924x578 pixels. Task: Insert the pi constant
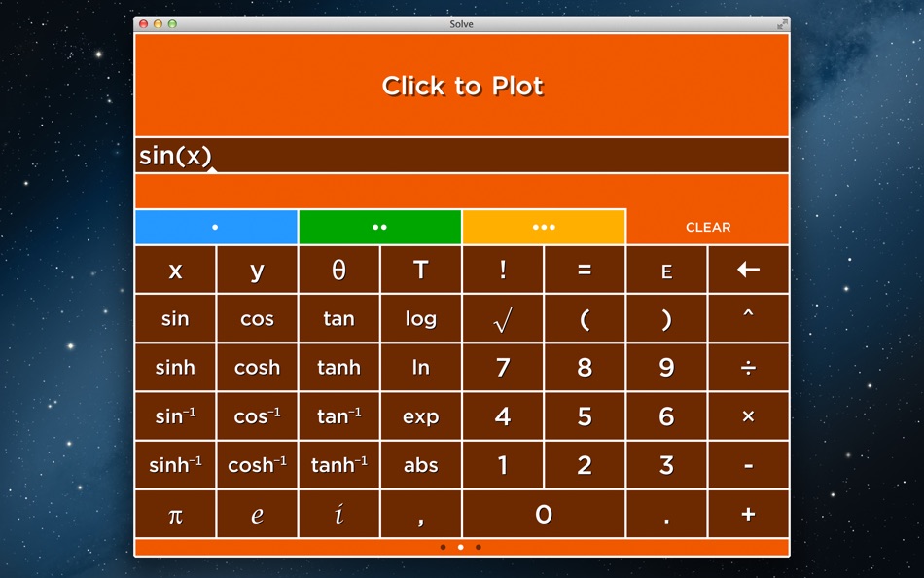(x=176, y=515)
